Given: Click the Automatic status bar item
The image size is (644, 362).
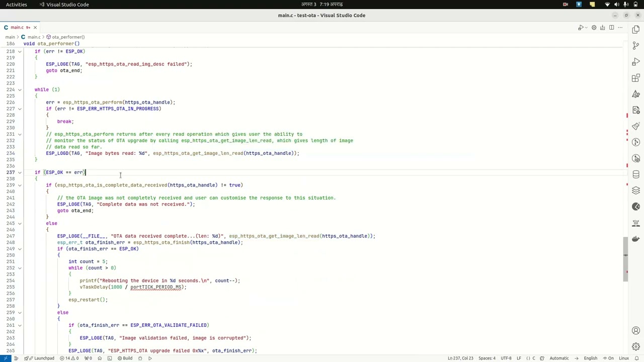Looking at the screenshot, I should pos(559,358).
